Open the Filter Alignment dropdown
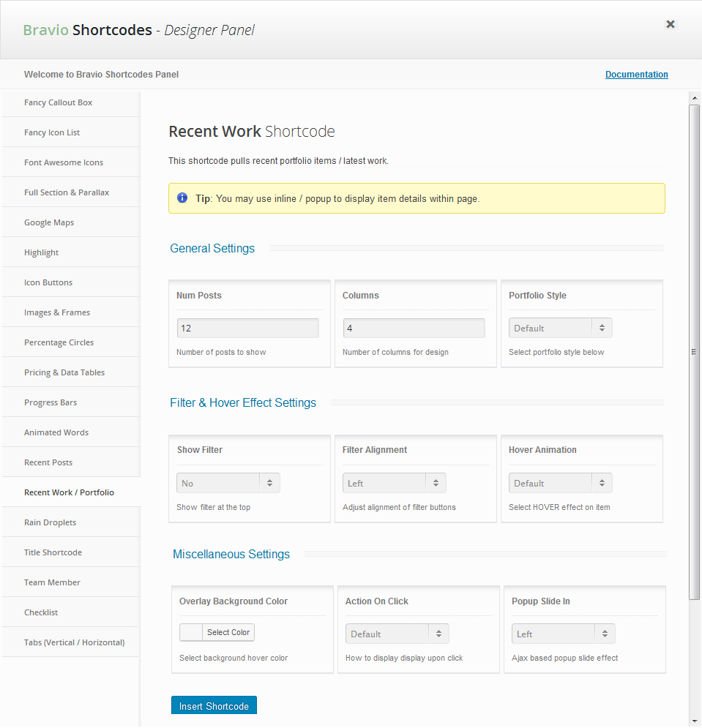702x728 pixels. point(394,484)
